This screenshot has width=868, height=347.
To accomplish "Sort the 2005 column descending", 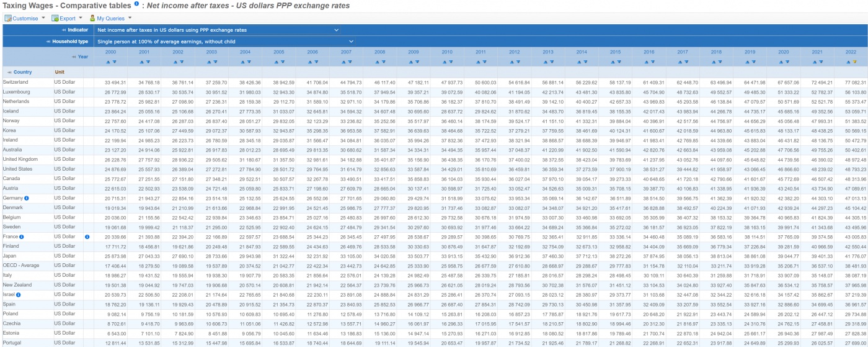I will point(282,62).
